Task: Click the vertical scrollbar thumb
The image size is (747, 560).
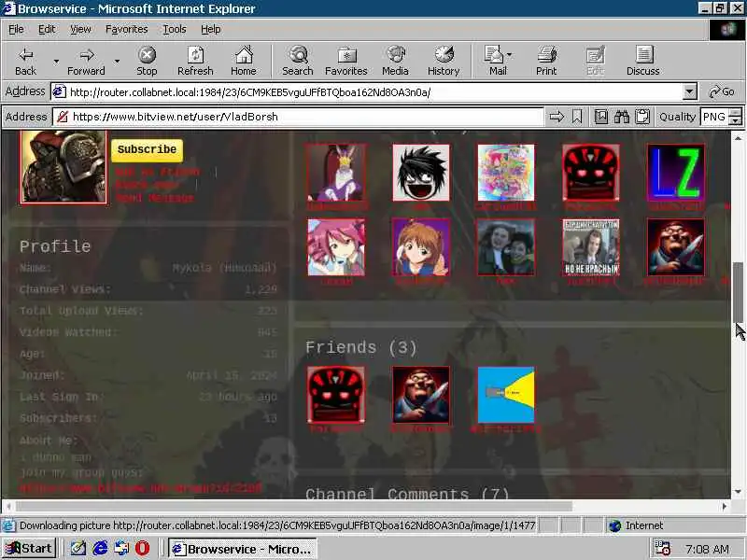Action: [738, 292]
